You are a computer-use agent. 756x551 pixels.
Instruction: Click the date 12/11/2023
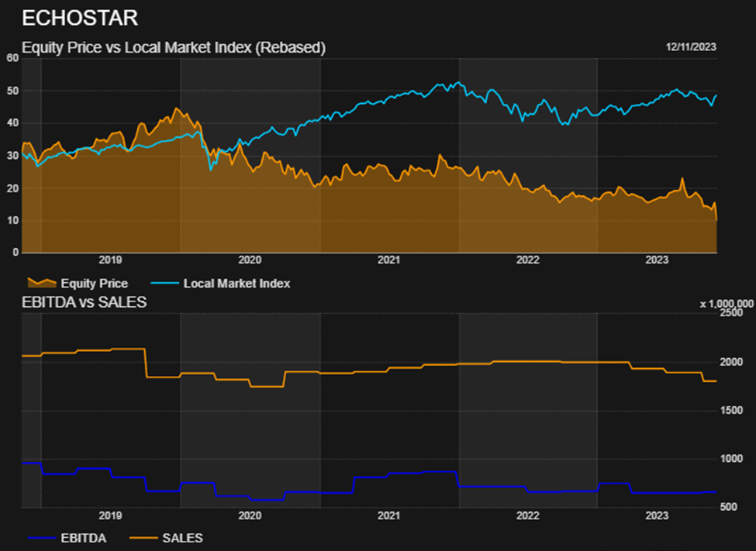tap(691, 47)
